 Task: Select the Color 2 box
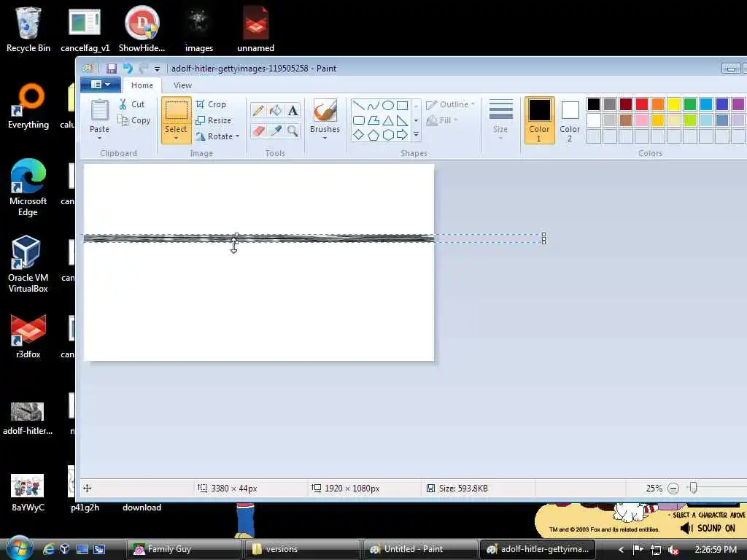pyautogui.click(x=570, y=120)
